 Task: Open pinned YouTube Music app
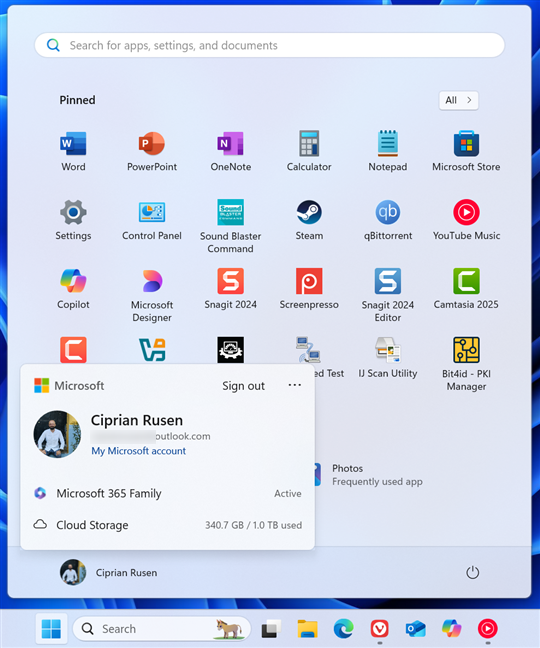pyautogui.click(x=466, y=220)
